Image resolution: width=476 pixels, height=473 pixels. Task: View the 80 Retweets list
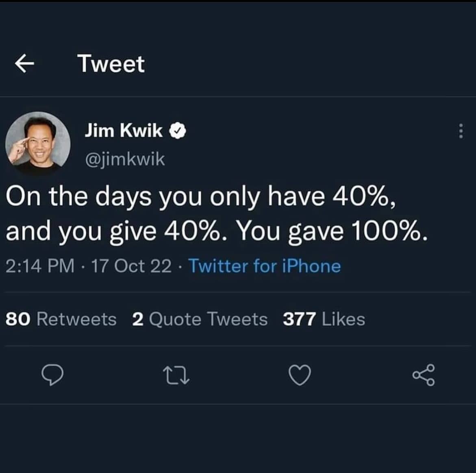pos(61,319)
